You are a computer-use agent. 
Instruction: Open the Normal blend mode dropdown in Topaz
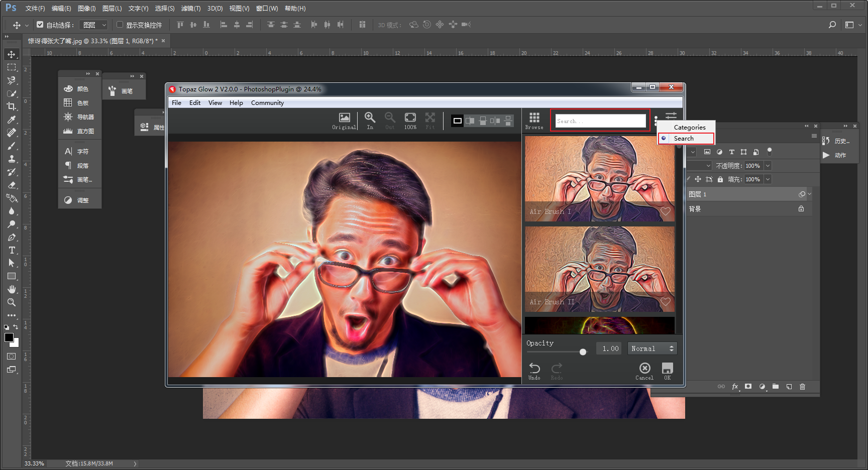[653, 348]
